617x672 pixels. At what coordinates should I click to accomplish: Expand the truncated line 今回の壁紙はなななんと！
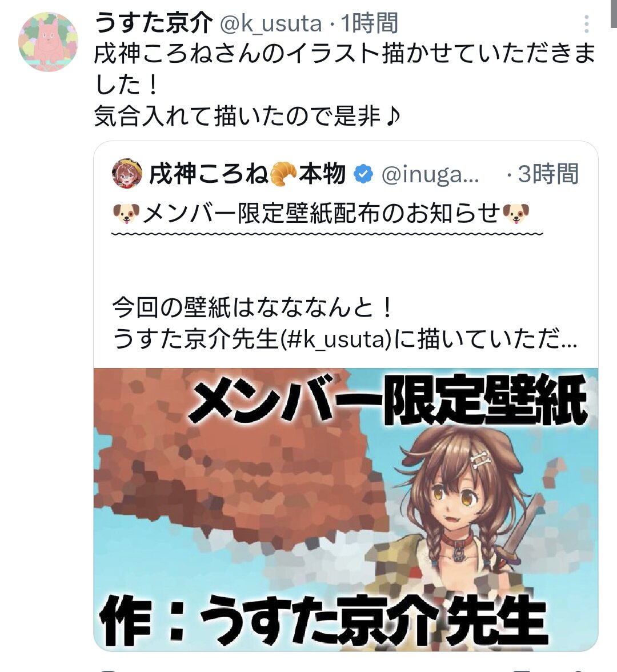click(253, 307)
